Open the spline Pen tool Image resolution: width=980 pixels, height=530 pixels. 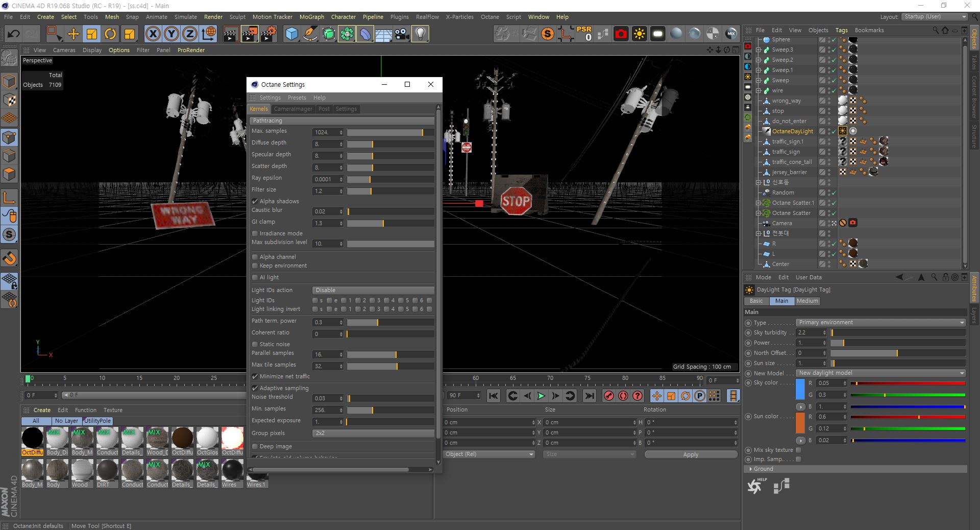pos(310,34)
